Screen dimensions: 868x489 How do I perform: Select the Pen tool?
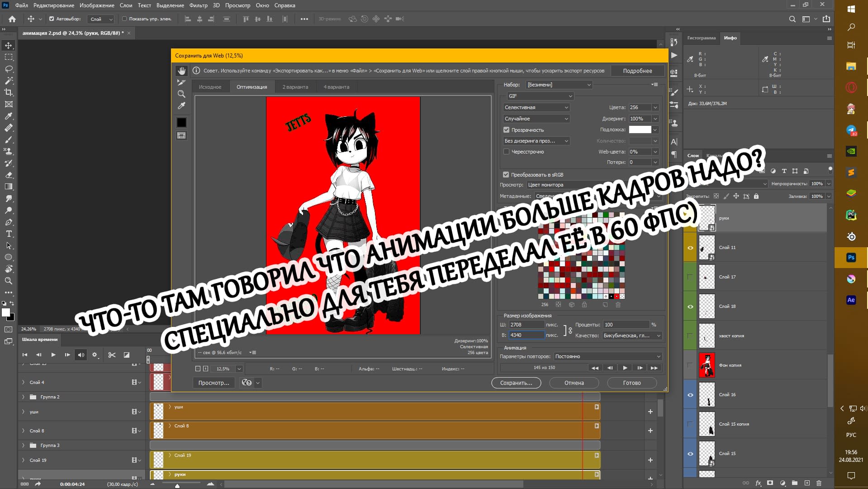pos(9,222)
